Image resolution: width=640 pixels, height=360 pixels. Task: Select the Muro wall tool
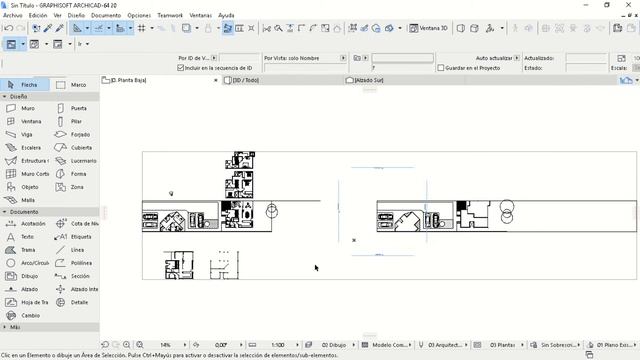pos(24,108)
